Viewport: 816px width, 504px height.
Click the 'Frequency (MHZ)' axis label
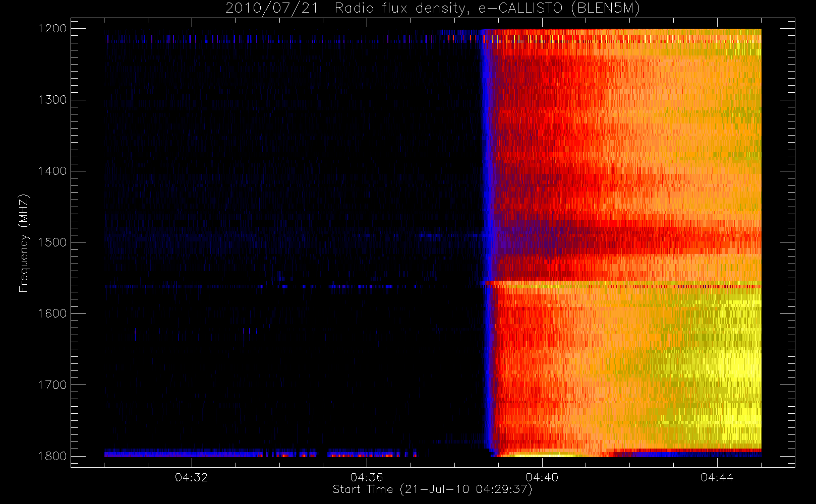(24, 243)
